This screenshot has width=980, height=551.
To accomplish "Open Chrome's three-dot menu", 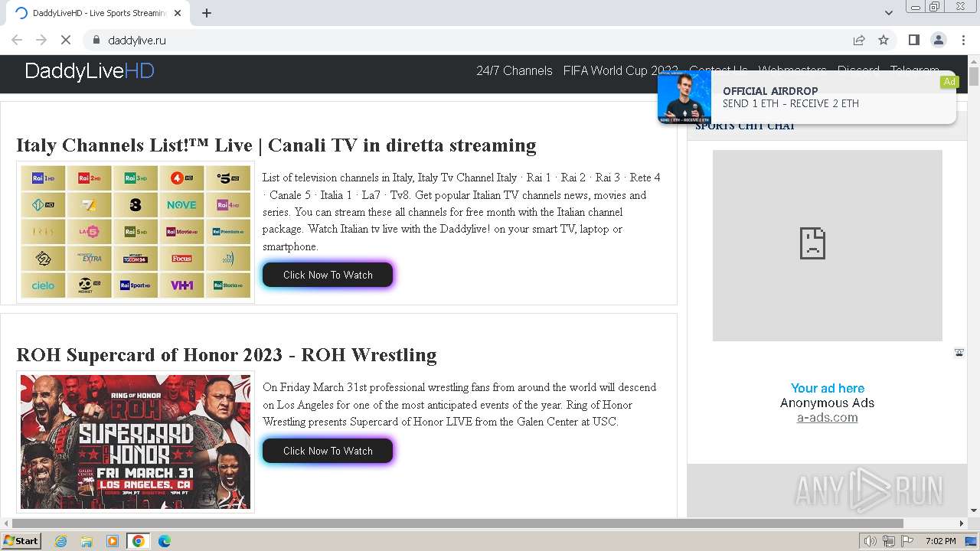I will 963,40.
